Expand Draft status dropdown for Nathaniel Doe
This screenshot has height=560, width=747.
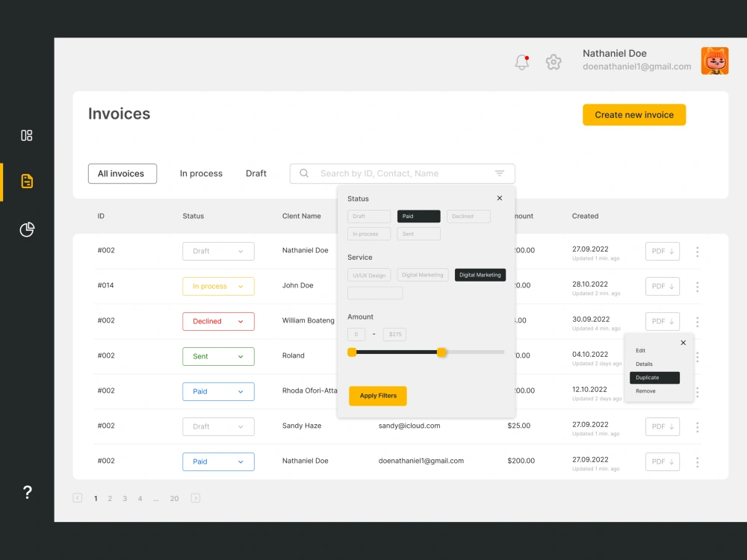(x=218, y=252)
